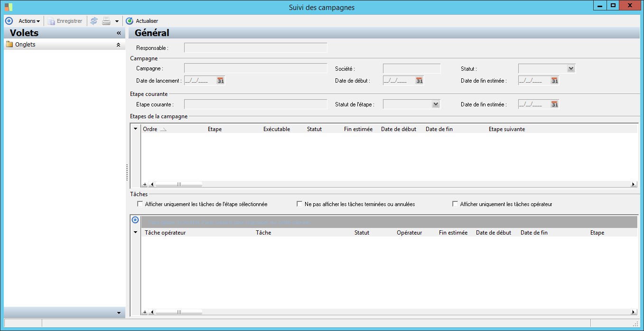Open the printer options dropdown arrow
644x331 pixels.
(117, 21)
